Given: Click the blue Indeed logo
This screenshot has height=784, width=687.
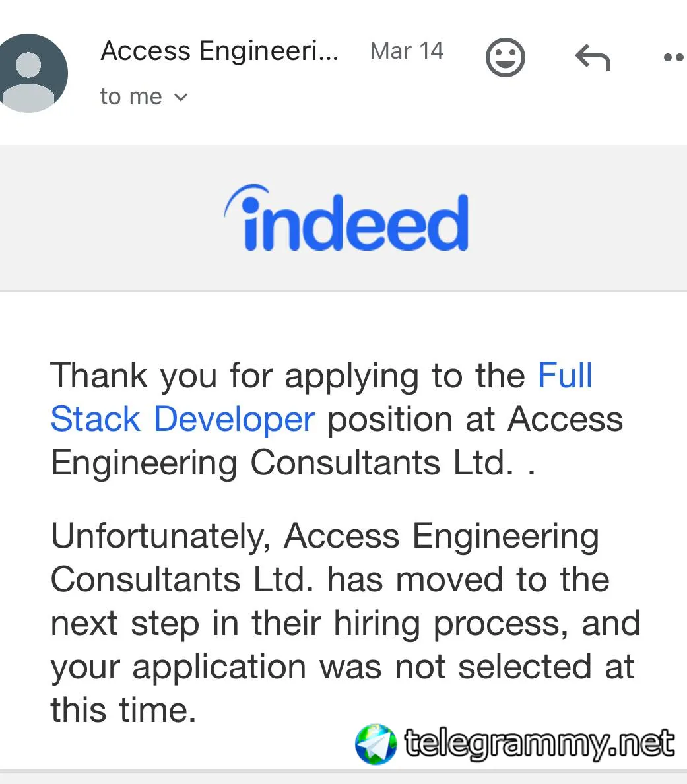Looking at the screenshot, I should [x=346, y=218].
